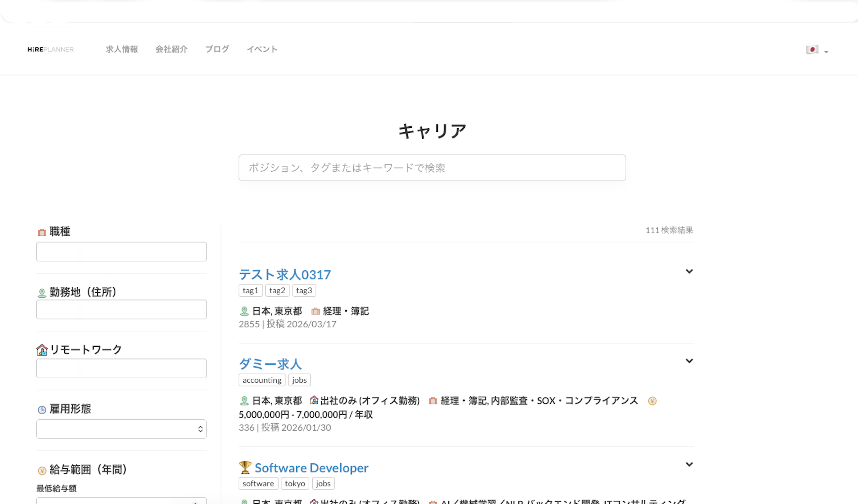Click the accounting tag on ダミー求人
This screenshot has height=504, width=858.
tap(262, 380)
